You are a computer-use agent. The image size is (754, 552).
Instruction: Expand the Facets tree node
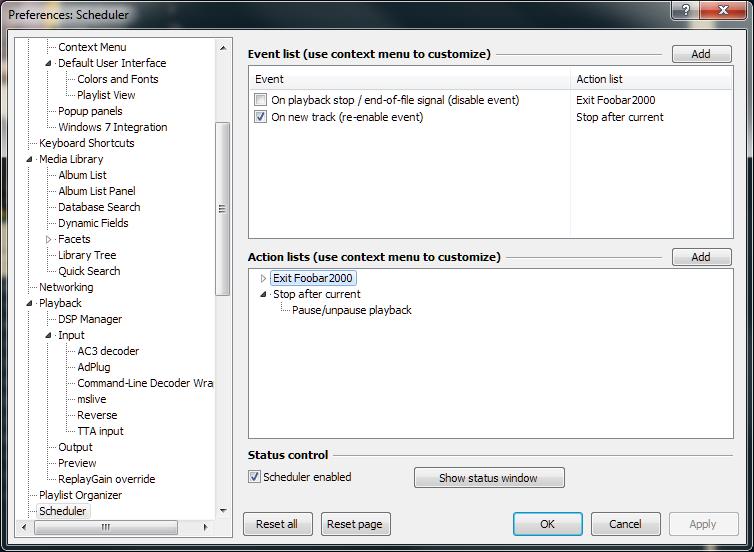pyautogui.click(x=48, y=239)
